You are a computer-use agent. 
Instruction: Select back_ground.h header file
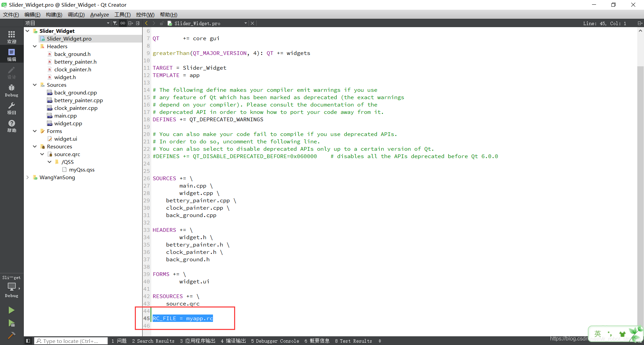[x=72, y=54]
